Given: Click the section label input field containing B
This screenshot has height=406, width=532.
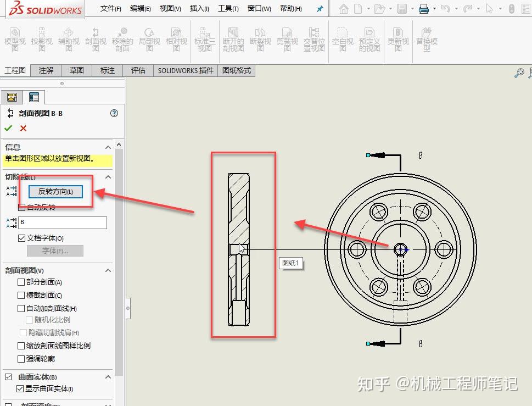Looking at the screenshot, I should pyautogui.click(x=63, y=223).
